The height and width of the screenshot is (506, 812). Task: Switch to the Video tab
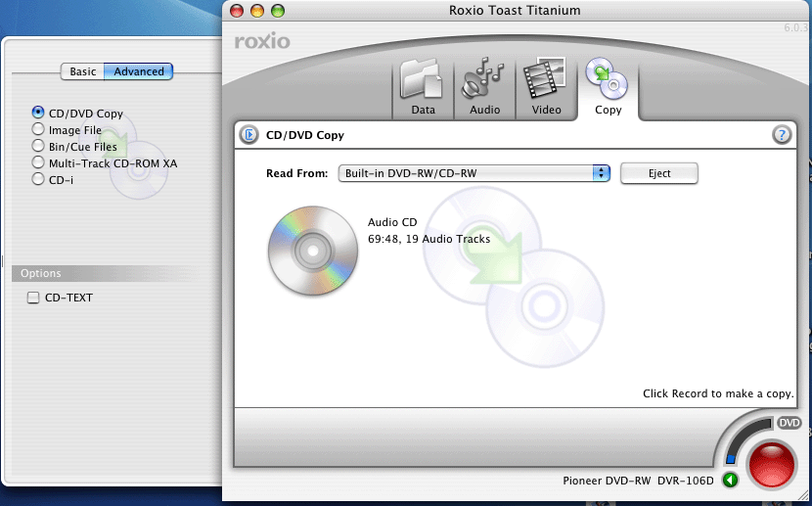[546, 89]
